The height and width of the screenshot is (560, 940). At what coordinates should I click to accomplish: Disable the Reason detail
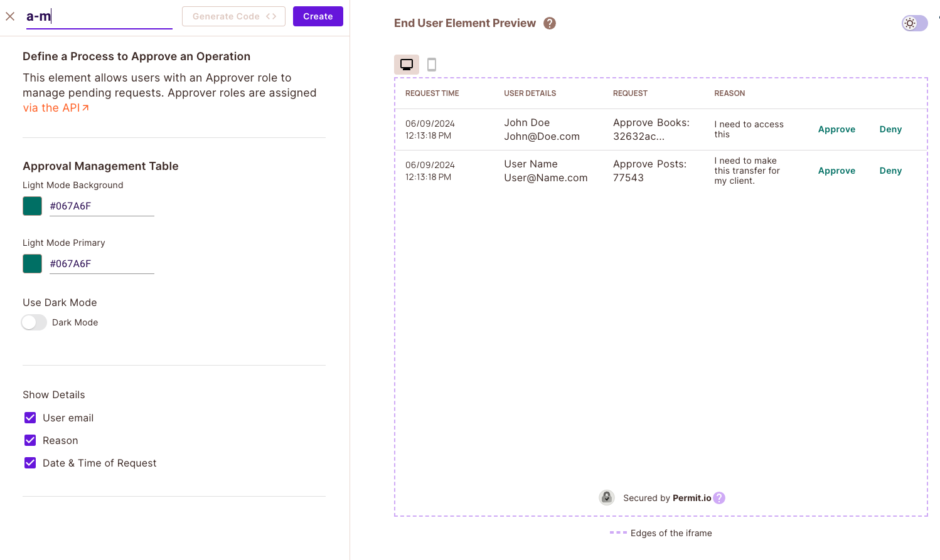[29, 440]
